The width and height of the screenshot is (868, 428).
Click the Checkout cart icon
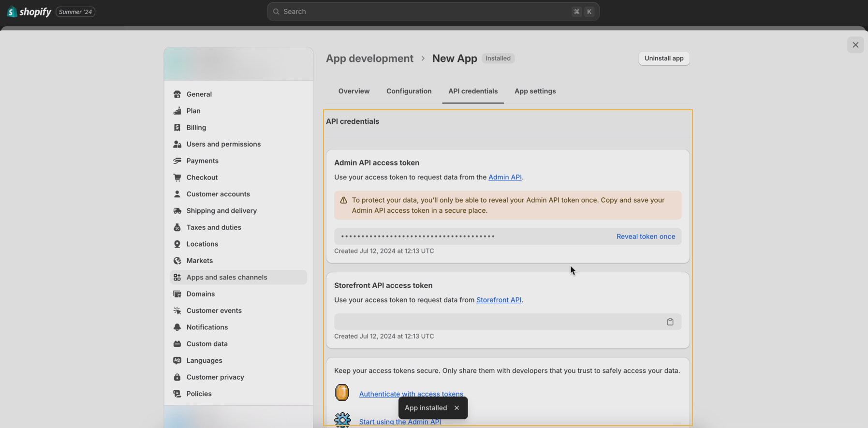(177, 177)
